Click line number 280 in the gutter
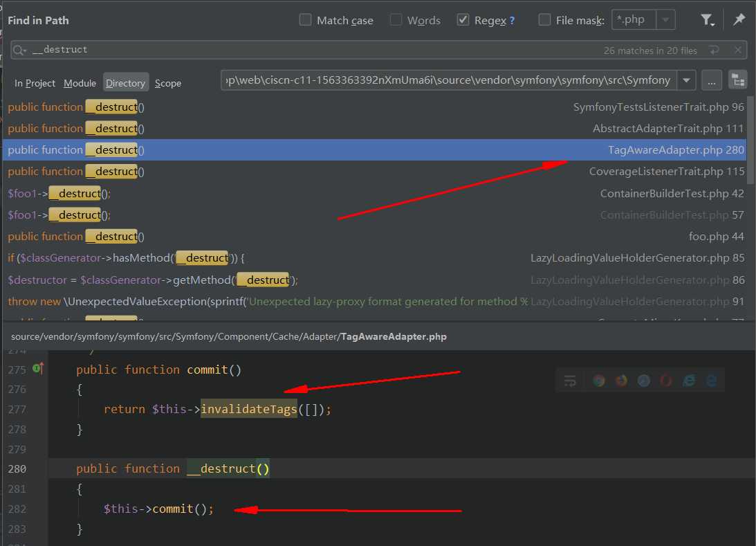 click(17, 468)
